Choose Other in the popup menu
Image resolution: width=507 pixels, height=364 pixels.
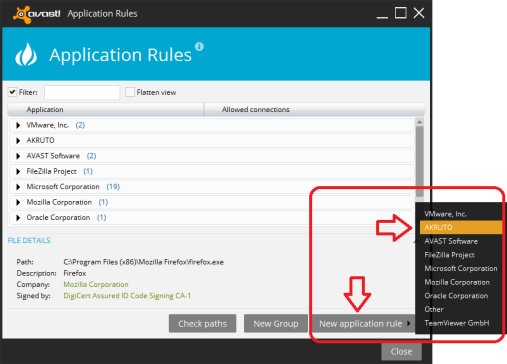[x=461, y=309]
